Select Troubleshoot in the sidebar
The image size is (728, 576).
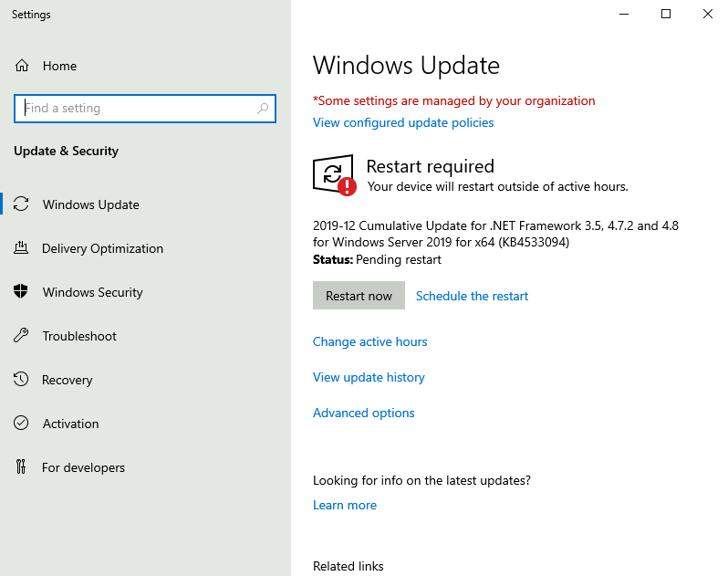click(x=79, y=336)
